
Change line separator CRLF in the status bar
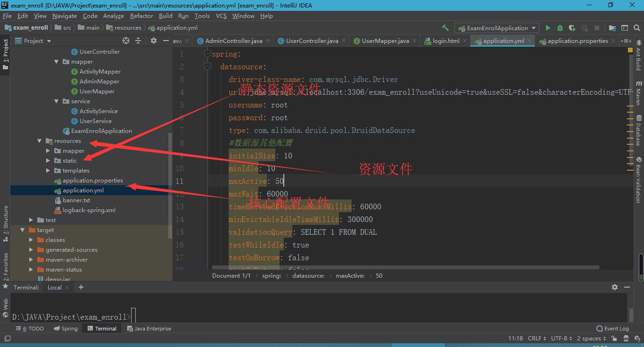point(537,339)
